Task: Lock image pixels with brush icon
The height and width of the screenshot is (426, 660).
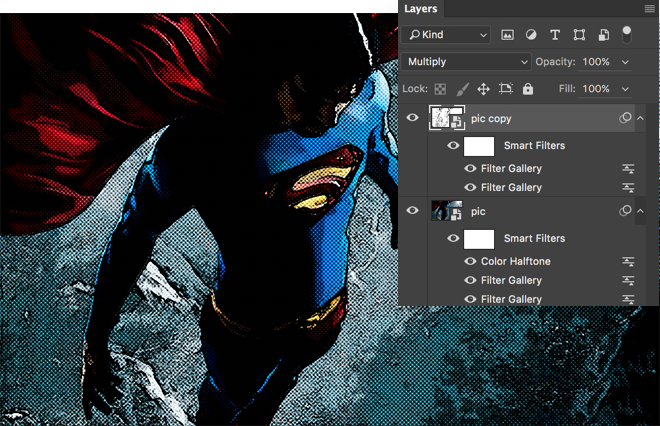Action: tap(461, 89)
